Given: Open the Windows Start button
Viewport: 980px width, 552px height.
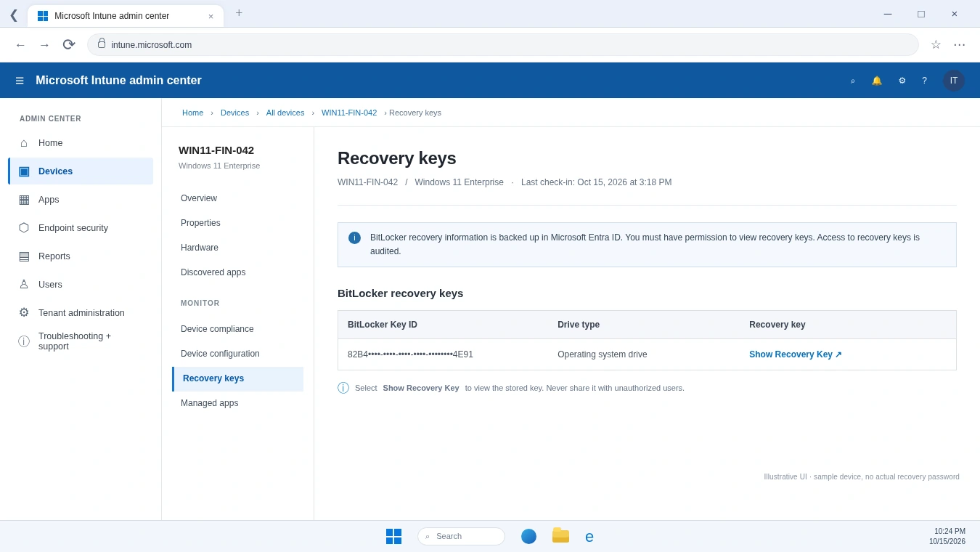Looking at the screenshot, I should click(393, 537).
